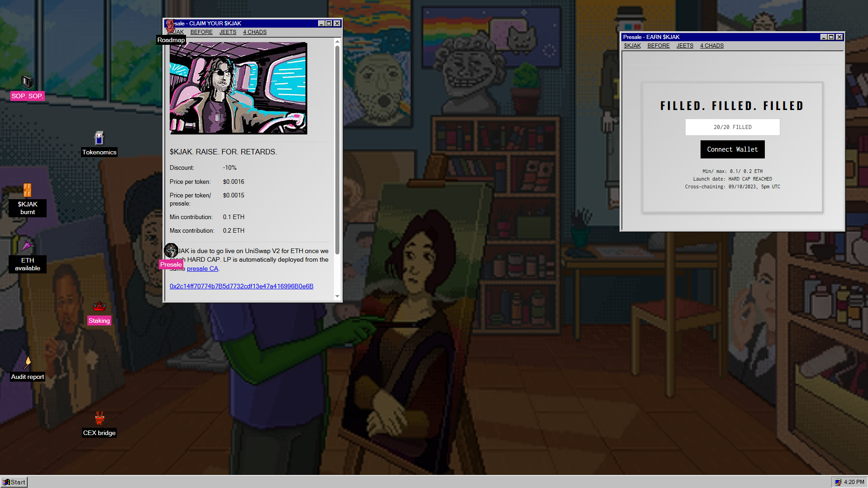
Task: Select $KJAK menu in EARN $KJAK window
Action: [x=632, y=46]
